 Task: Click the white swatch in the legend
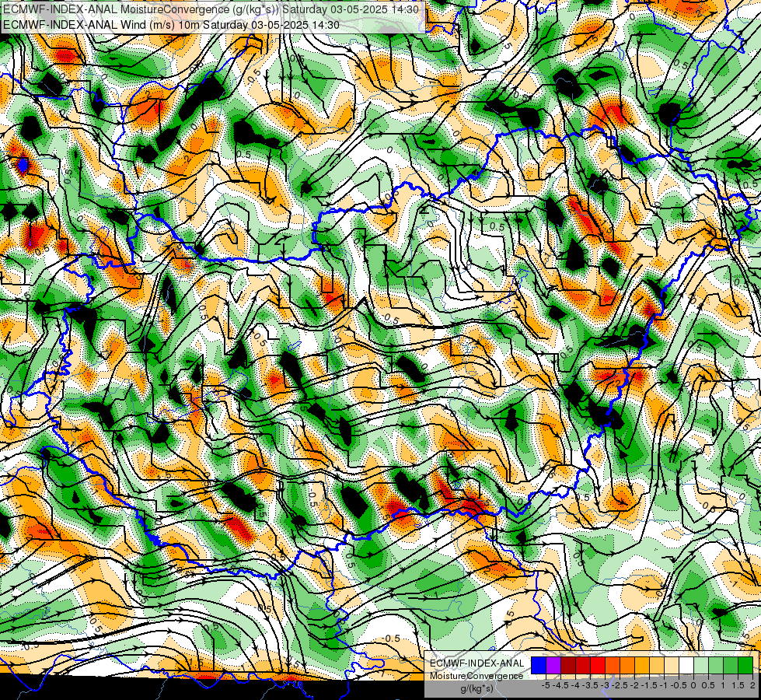[x=686, y=665]
